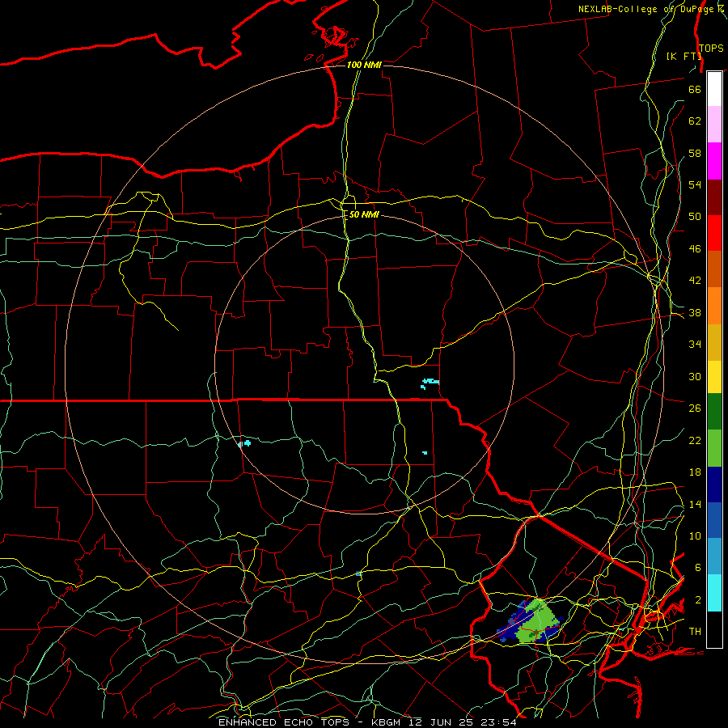Click the dark green legend swatch
The height and width of the screenshot is (728, 728).
[x=714, y=412]
